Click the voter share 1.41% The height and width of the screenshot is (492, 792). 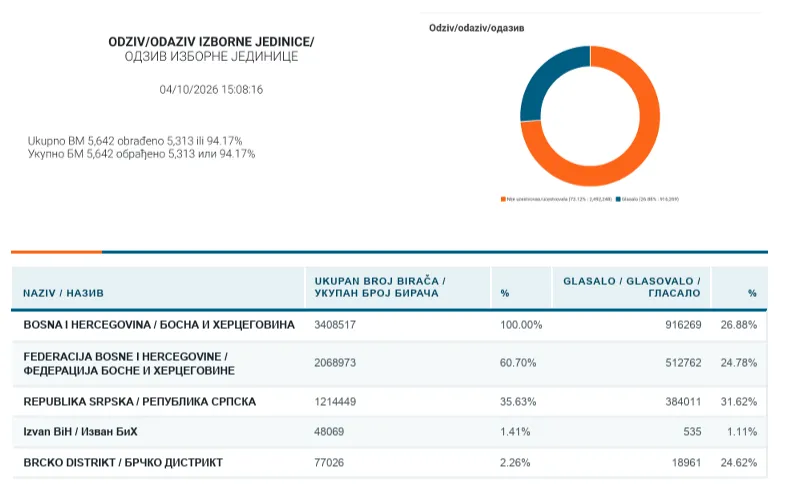515,432
